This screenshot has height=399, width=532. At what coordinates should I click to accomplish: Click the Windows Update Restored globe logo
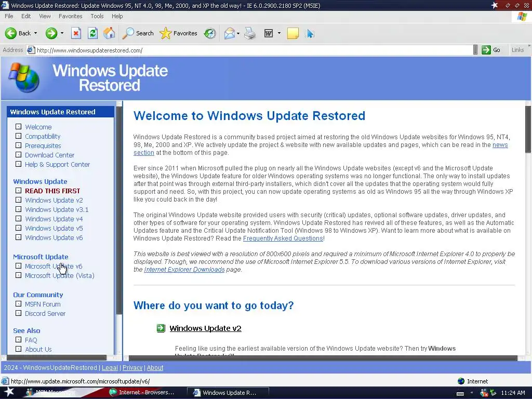click(x=24, y=78)
